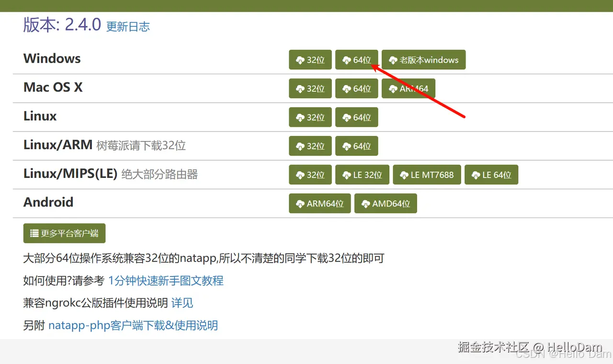Open 1分钟快速新手图文教程 link
The height and width of the screenshot is (364, 613).
[x=166, y=281]
